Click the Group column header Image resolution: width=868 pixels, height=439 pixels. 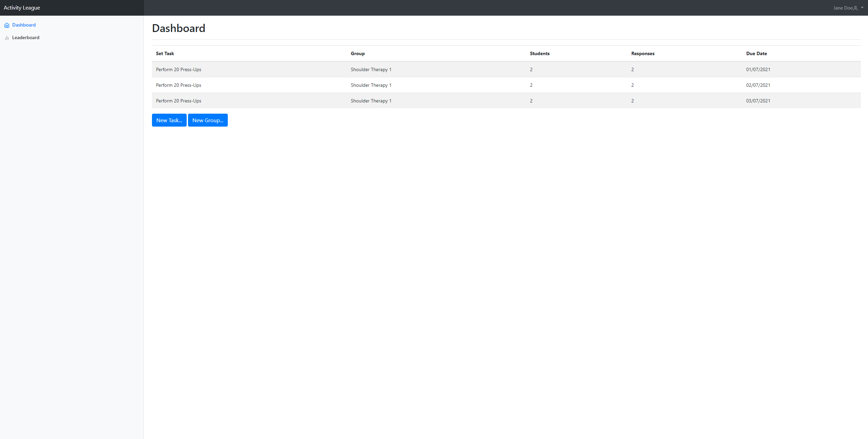pos(358,53)
